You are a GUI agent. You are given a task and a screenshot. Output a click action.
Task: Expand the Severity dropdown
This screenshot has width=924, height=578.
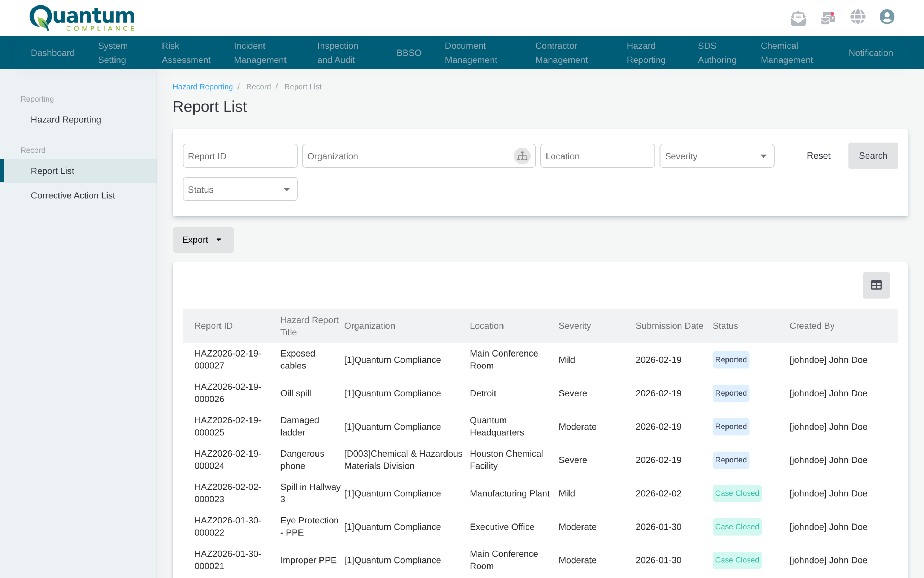717,156
